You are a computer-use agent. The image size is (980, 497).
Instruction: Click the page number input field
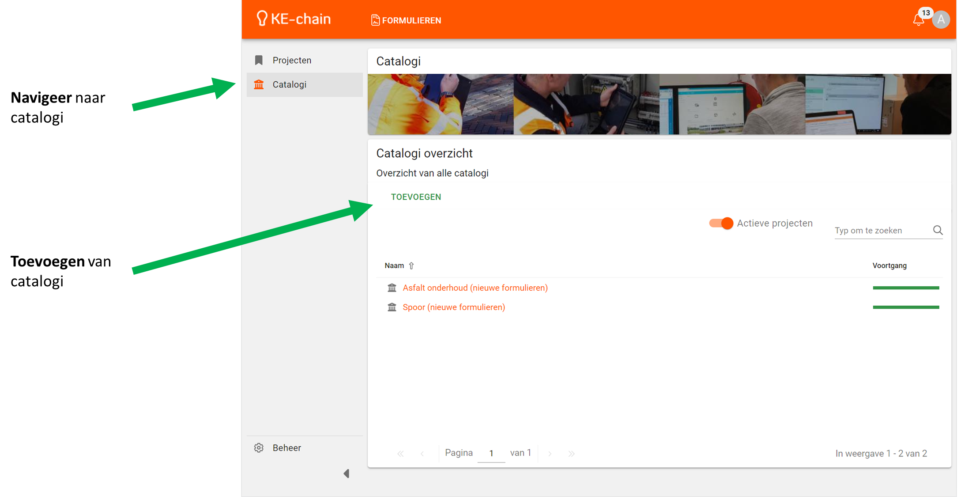click(491, 453)
